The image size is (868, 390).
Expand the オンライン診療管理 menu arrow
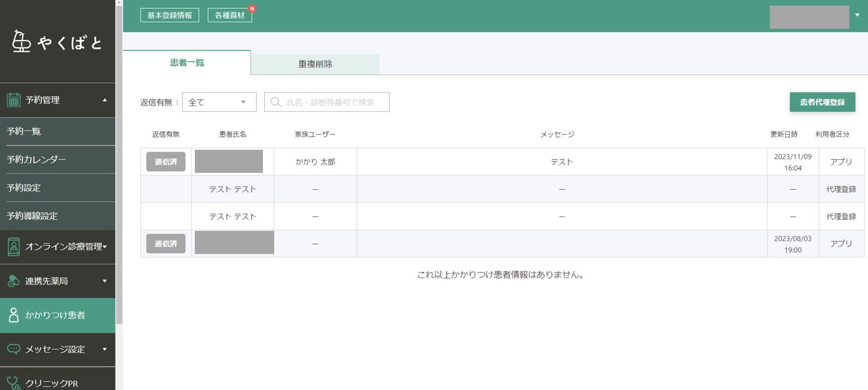click(x=105, y=247)
